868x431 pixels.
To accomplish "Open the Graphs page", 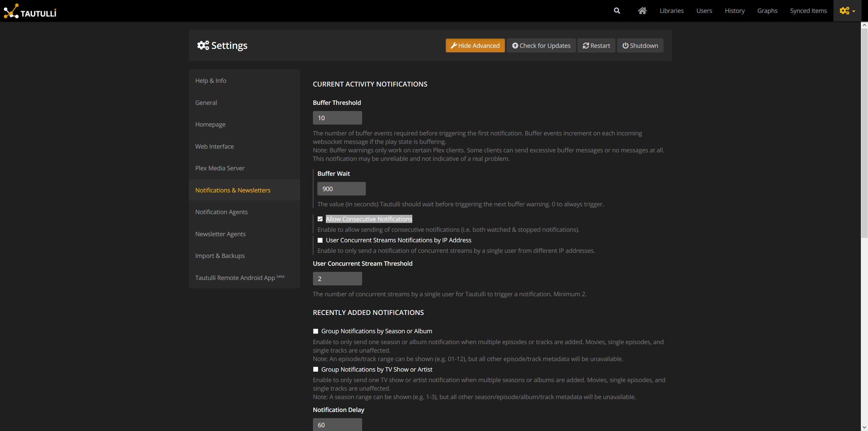I will point(767,11).
